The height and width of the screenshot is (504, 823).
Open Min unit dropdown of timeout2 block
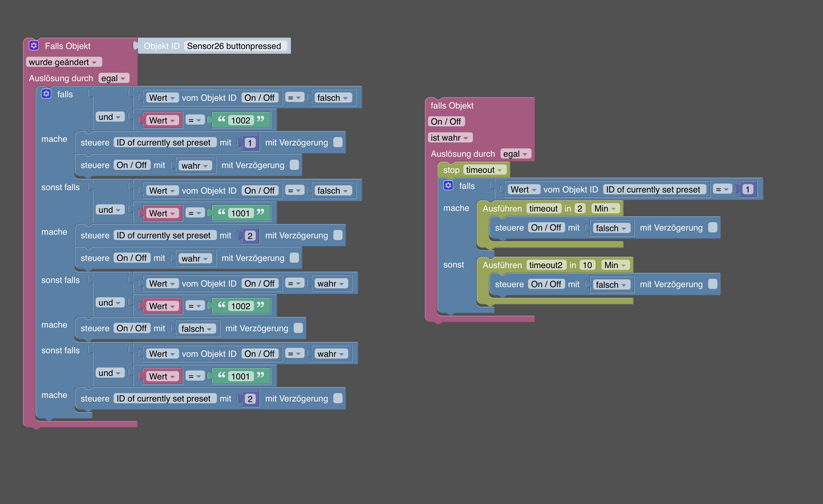pyautogui.click(x=615, y=265)
